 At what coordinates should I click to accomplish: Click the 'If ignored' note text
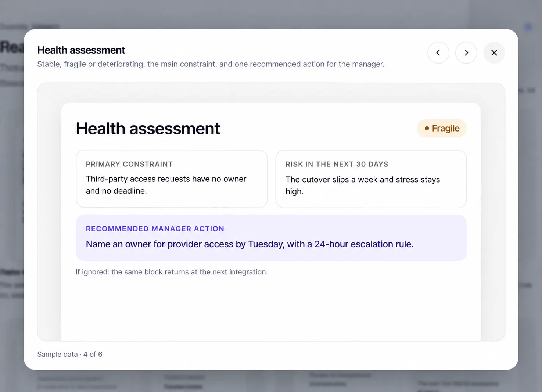(x=172, y=272)
